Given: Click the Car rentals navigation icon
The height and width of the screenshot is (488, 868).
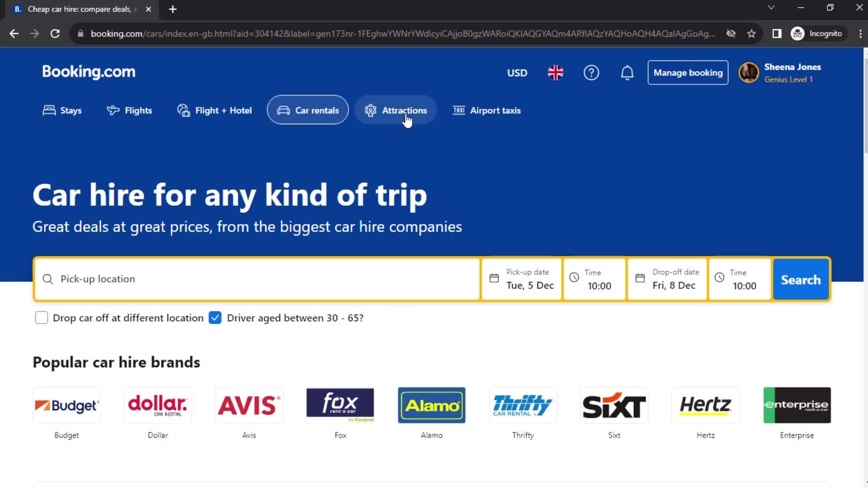Looking at the screenshot, I should click(x=284, y=110).
